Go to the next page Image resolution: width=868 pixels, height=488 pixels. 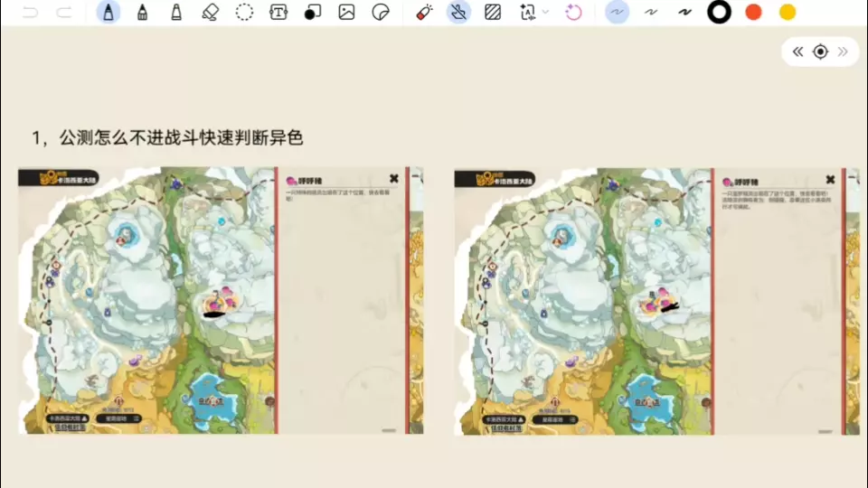pyautogui.click(x=843, y=52)
